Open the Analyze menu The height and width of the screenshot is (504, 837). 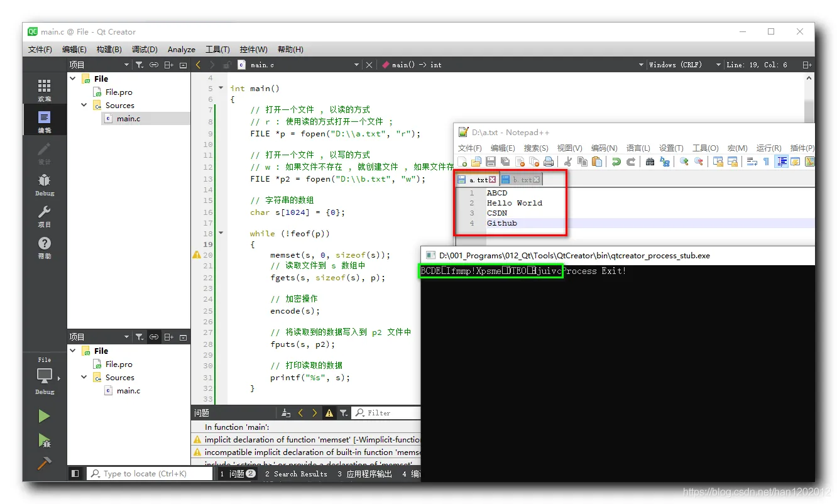click(182, 50)
